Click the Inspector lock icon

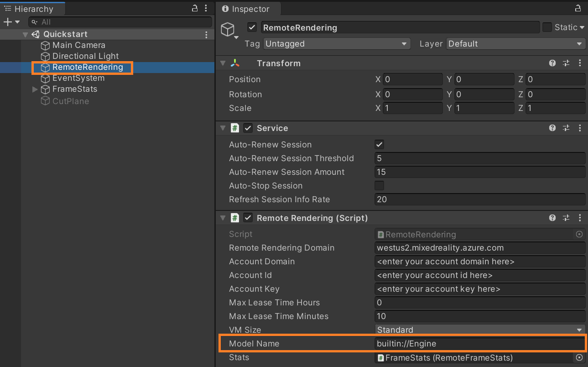(578, 9)
